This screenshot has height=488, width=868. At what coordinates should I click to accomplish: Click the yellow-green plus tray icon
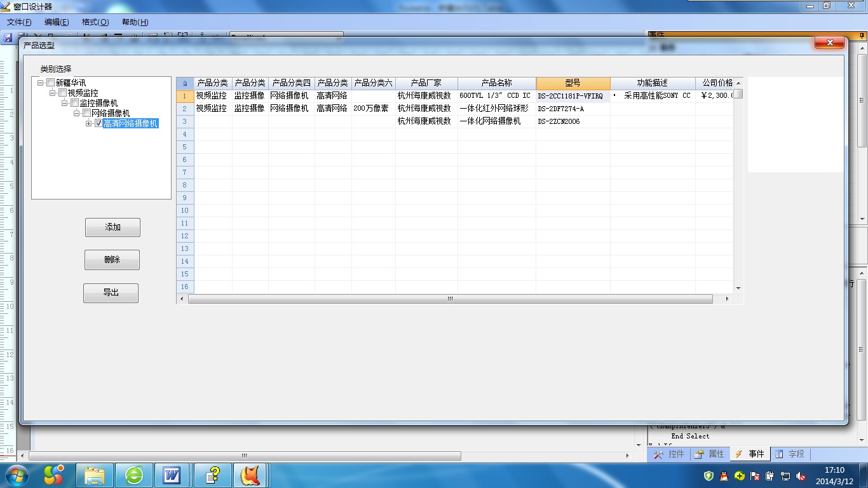pyautogui.click(x=740, y=475)
